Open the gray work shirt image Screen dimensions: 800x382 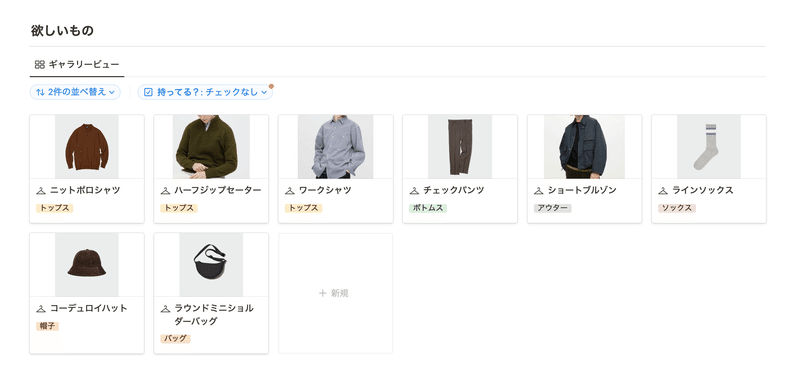(336, 147)
